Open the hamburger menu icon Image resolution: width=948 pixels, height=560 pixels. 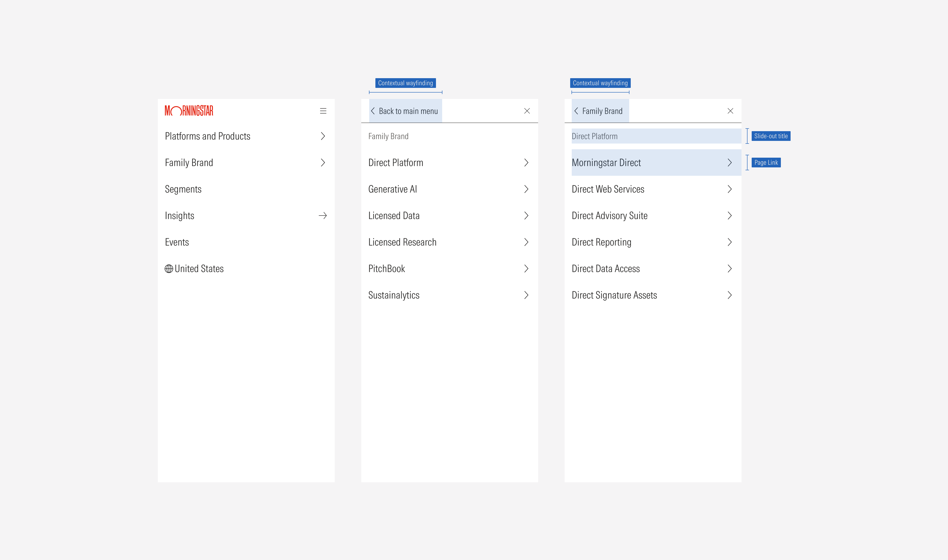coord(323,111)
